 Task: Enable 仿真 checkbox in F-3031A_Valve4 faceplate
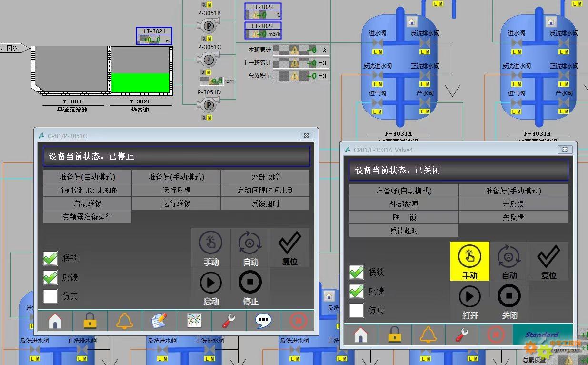tap(357, 310)
